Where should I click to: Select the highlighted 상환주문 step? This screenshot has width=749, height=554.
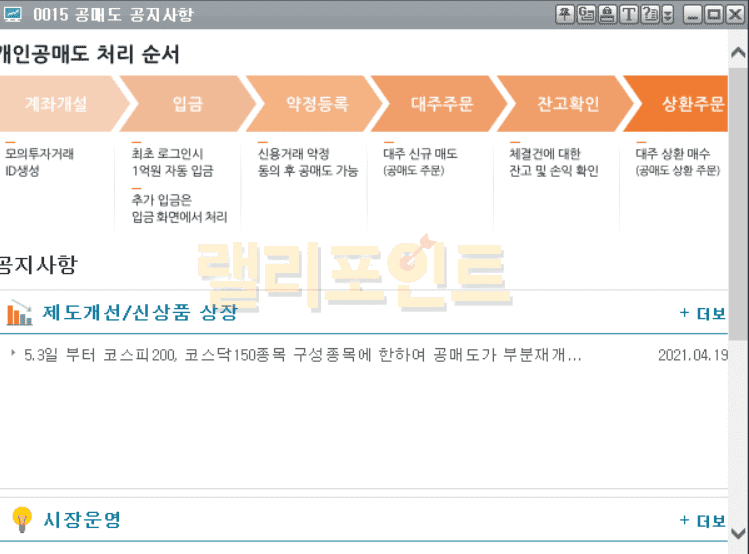(692, 104)
